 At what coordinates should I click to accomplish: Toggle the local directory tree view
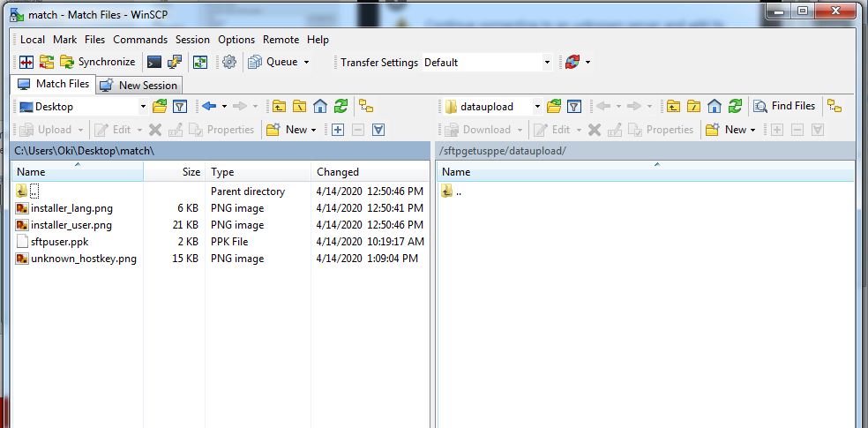(x=366, y=107)
